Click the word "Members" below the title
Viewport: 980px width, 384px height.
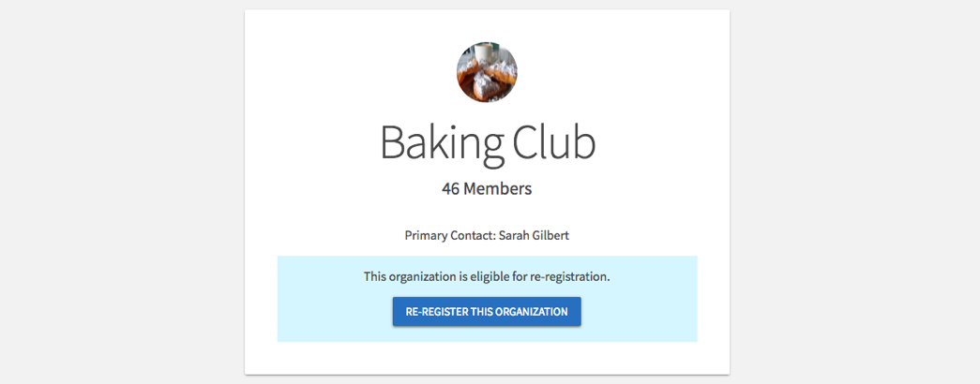coord(498,188)
